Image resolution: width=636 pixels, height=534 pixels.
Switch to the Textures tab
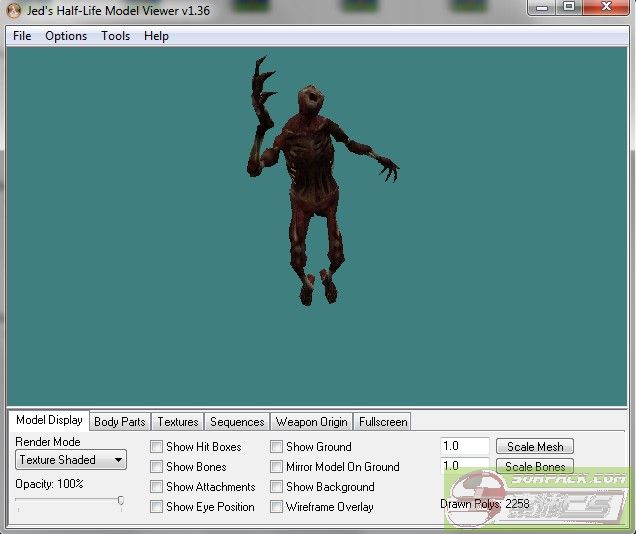[178, 422]
